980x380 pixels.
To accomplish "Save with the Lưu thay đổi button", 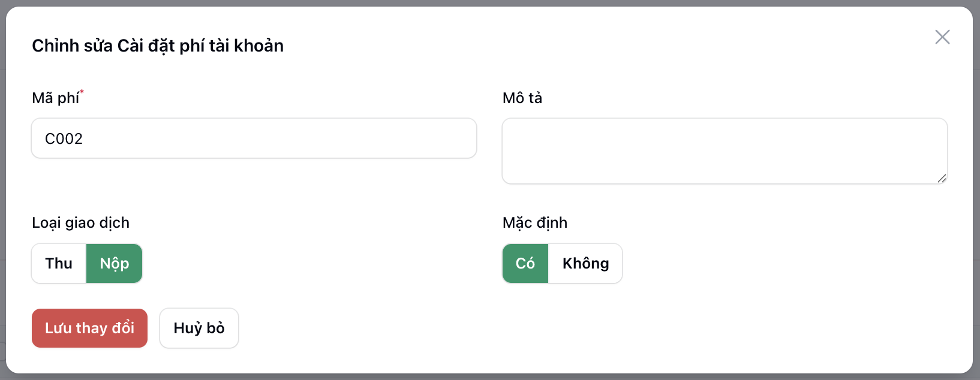I will pos(89,328).
